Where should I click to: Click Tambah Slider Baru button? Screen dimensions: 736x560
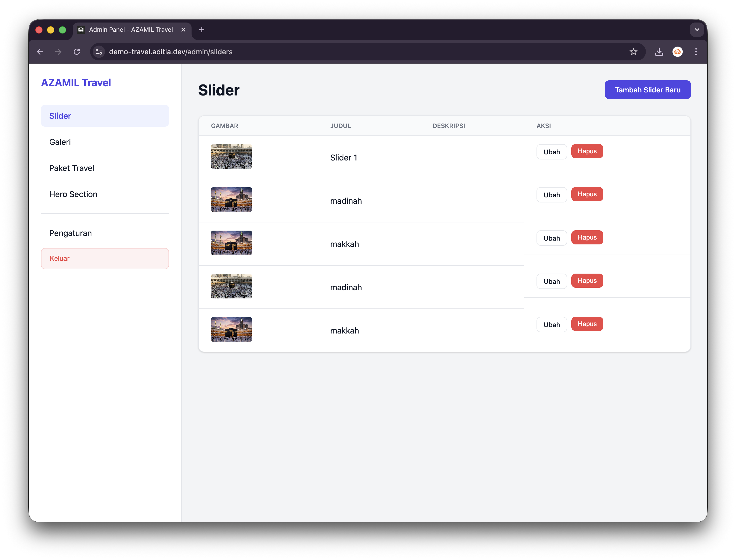[x=647, y=90]
